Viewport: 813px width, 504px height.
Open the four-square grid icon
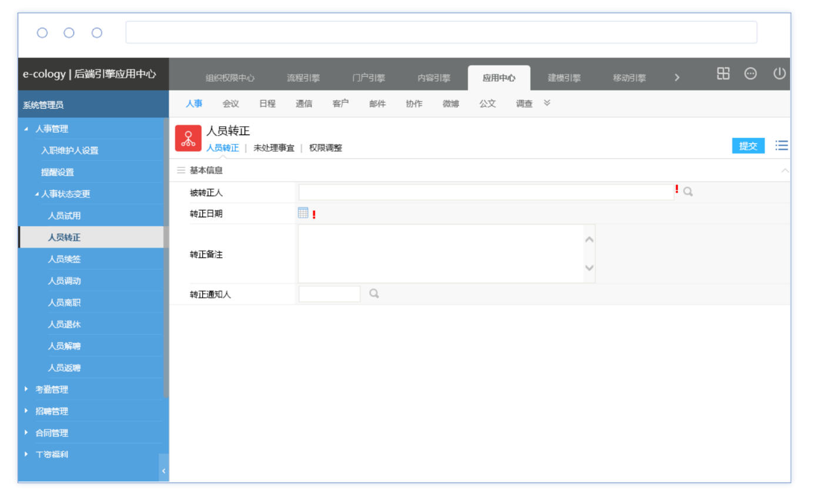tap(723, 74)
